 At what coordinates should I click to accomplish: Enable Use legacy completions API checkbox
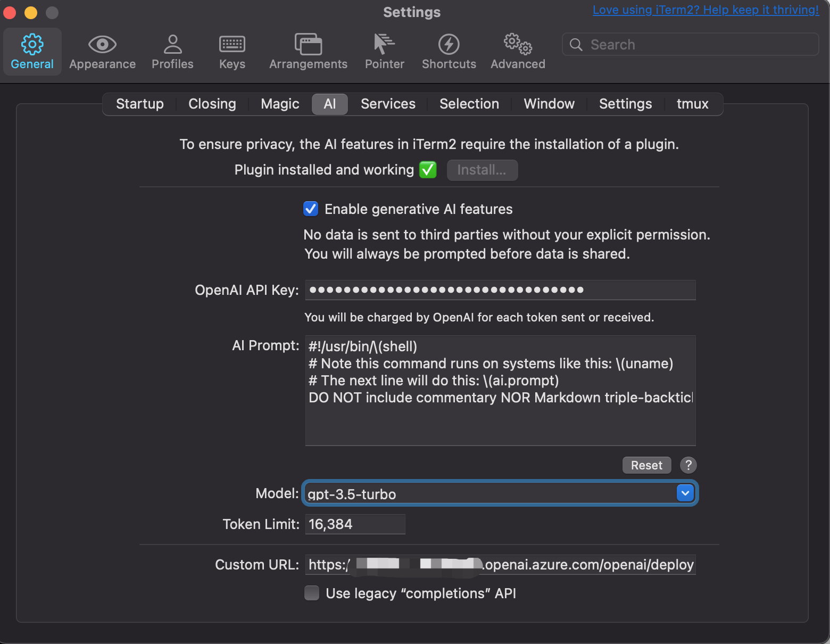pyautogui.click(x=312, y=593)
